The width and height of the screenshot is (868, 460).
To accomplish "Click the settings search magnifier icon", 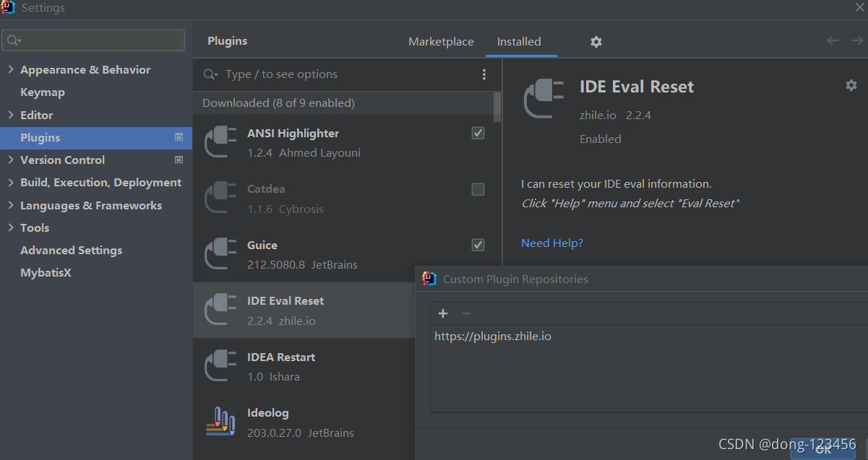I will click(x=14, y=40).
